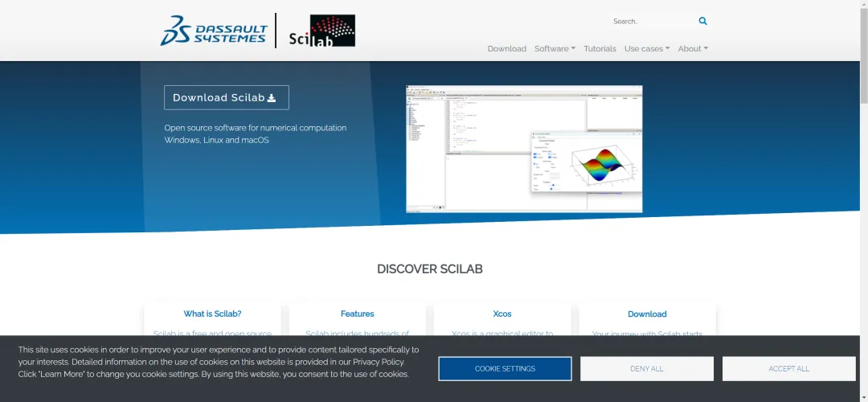Viewport: 868px width, 402px height.
Task: Open the Scilab application screenshot image
Action: tap(524, 149)
